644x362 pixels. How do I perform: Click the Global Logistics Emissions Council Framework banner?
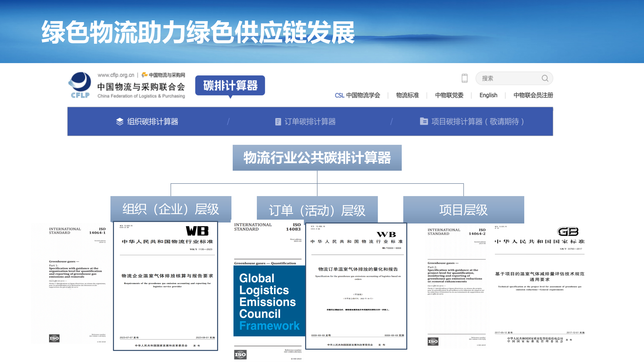pos(269,301)
